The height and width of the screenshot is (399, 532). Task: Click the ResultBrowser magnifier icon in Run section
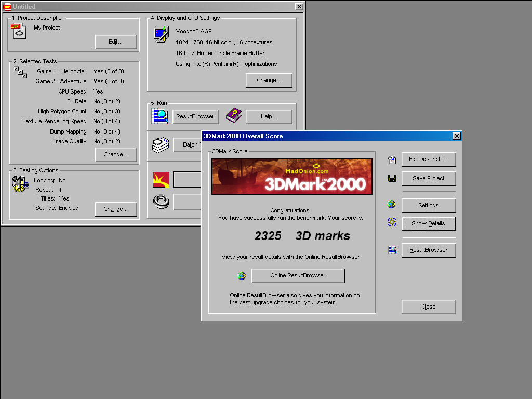point(160,116)
